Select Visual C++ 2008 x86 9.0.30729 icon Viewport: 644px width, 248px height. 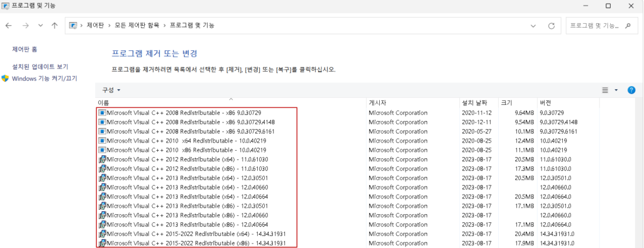tap(102, 113)
